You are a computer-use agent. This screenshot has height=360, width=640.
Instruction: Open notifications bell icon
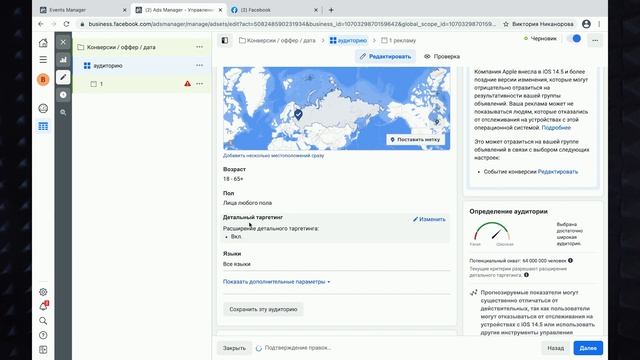tap(43, 306)
